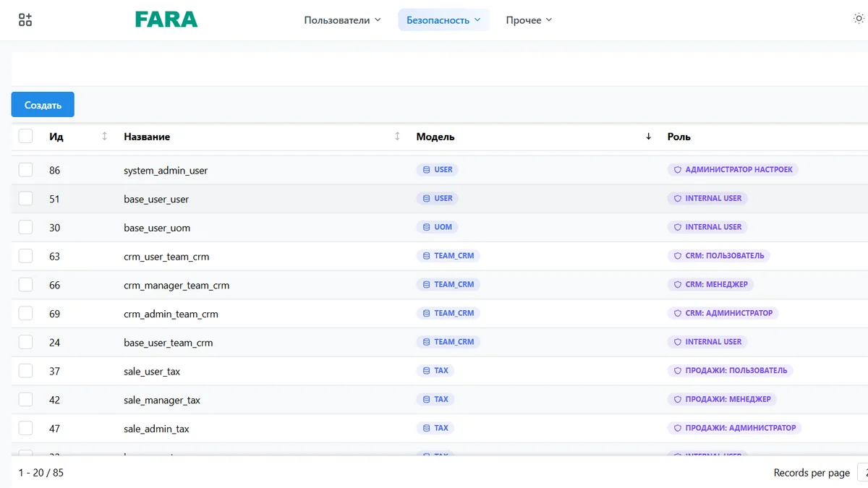Check the crm_admin_team_crm row checkbox
The height and width of the screenshot is (488, 868).
[x=25, y=313]
